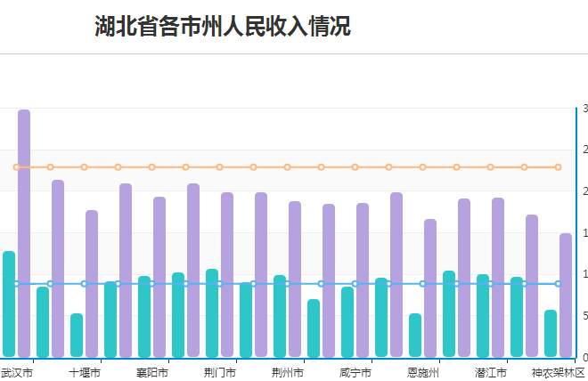The image size is (588, 381).
Task: Click the 咸宁市 x-axis label
Action: (x=355, y=372)
